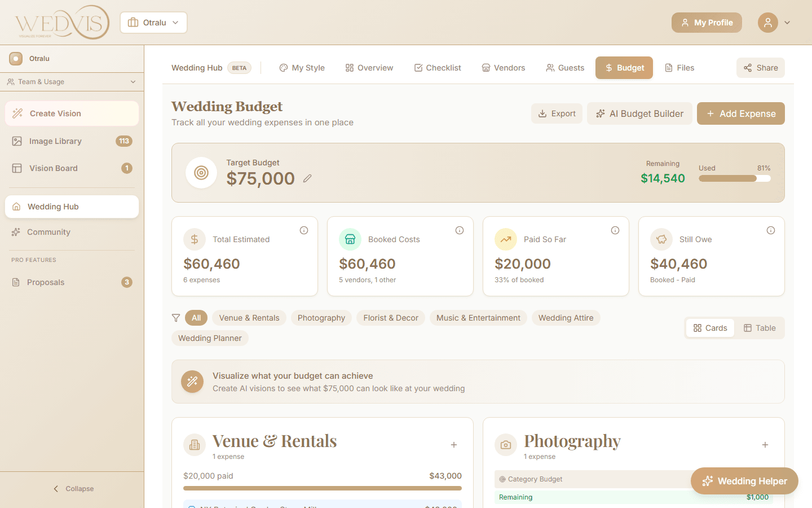Export the wedding budget

pyautogui.click(x=557, y=113)
